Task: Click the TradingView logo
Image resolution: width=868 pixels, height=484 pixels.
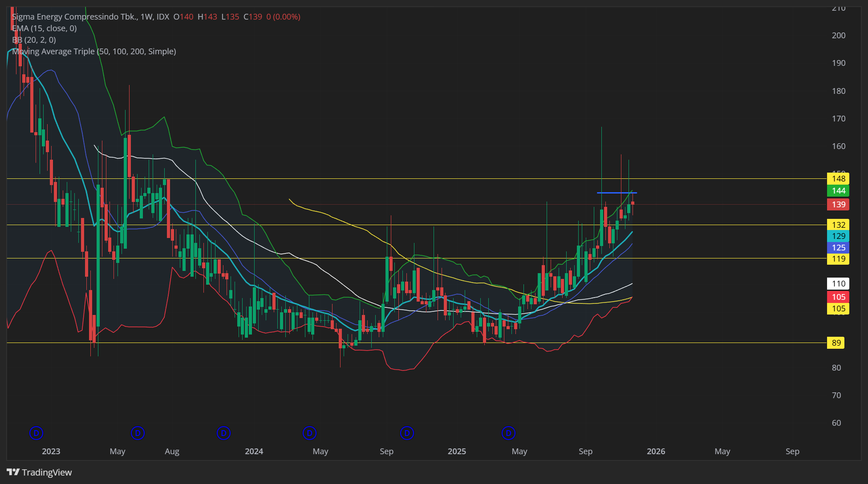Action: 39,472
